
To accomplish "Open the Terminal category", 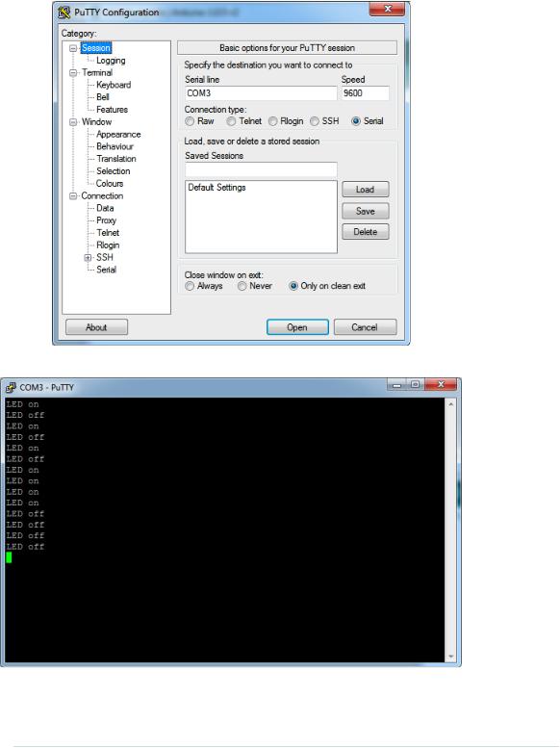I will (97, 72).
